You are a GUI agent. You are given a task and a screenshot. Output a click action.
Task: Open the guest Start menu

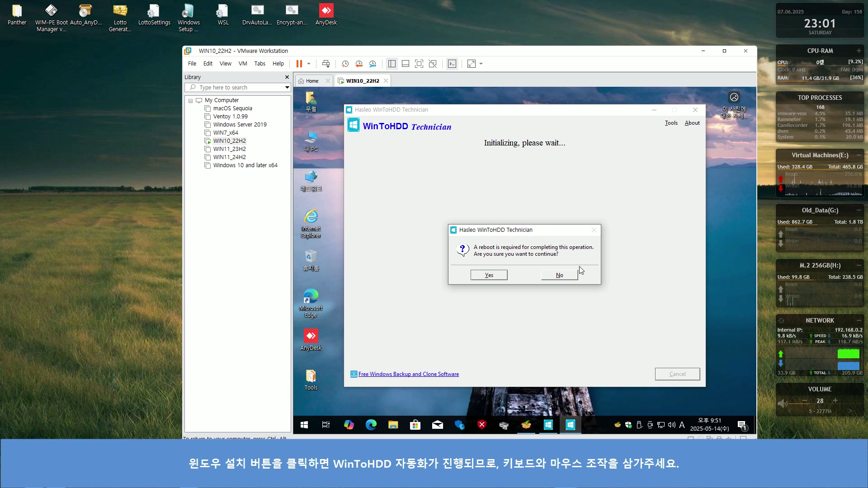[304, 425]
